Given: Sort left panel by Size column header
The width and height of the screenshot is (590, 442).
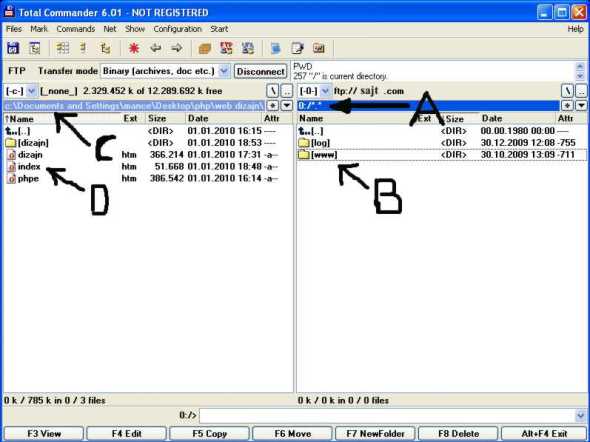Looking at the screenshot, I should pyautogui.click(x=165, y=119).
